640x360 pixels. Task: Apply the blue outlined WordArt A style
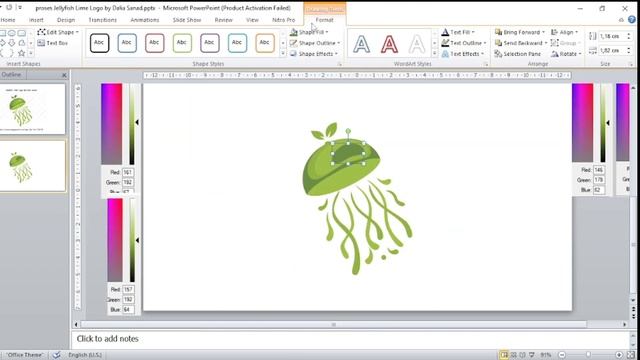(362, 44)
